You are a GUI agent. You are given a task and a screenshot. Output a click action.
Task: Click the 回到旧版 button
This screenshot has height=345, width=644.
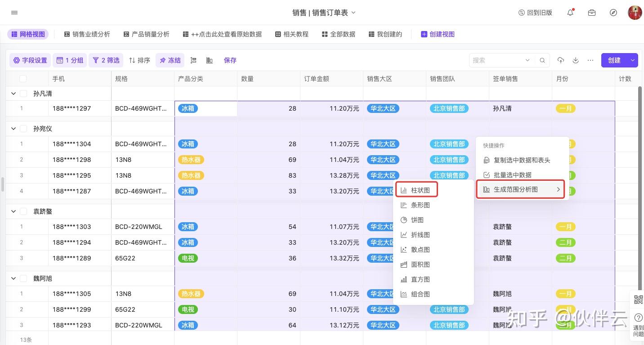tap(535, 13)
